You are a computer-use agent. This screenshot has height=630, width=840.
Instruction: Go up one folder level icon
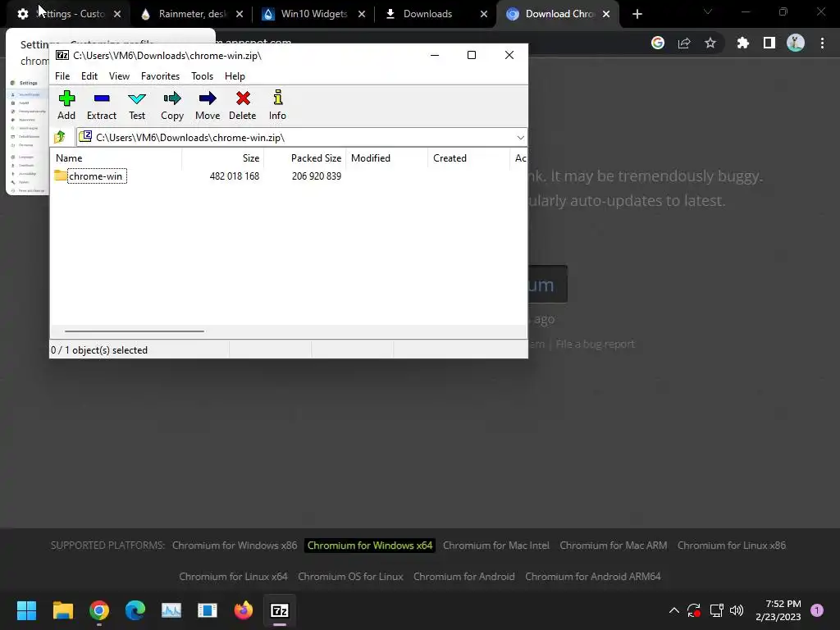point(59,137)
